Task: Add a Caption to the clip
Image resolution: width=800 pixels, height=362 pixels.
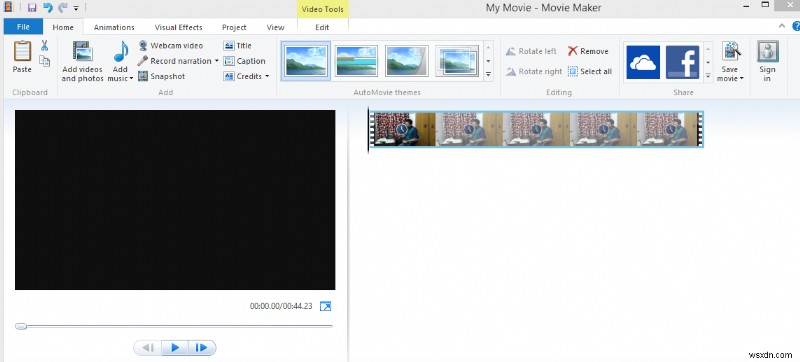Action: pos(244,61)
